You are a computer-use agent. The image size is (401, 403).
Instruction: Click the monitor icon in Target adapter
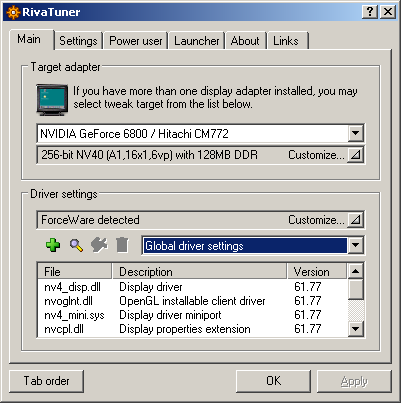coord(52,100)
